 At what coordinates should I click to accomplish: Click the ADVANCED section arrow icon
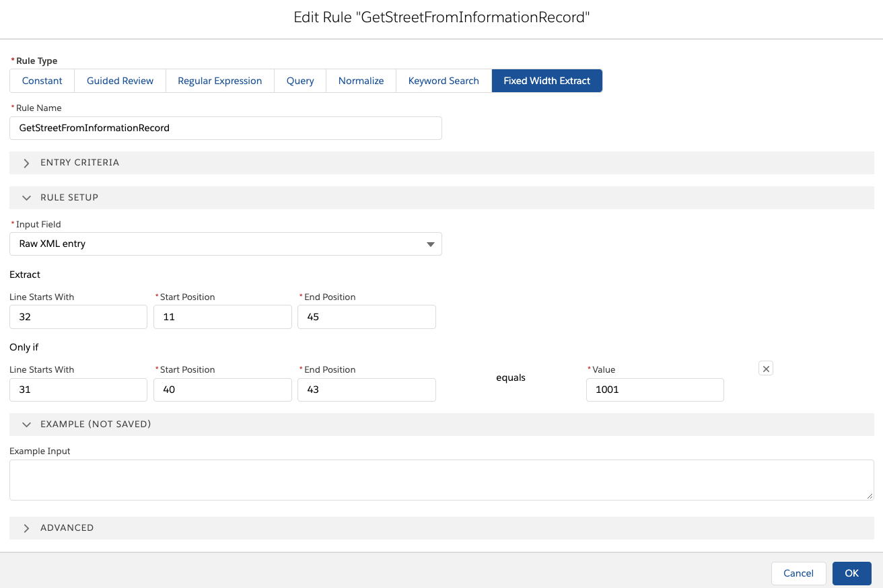(26, 527)
